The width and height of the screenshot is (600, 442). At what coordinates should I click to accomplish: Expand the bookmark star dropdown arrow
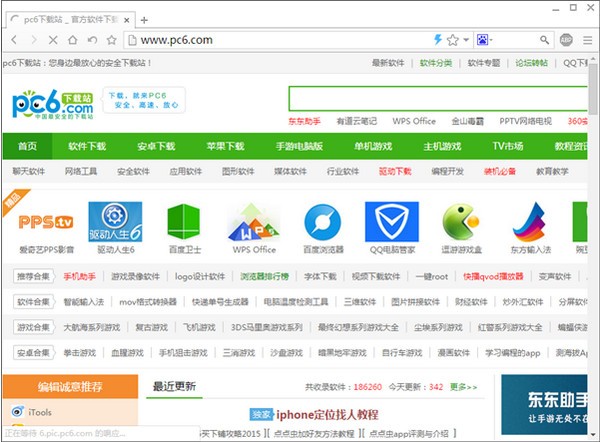pyautogui.click(x=465, y=40)
